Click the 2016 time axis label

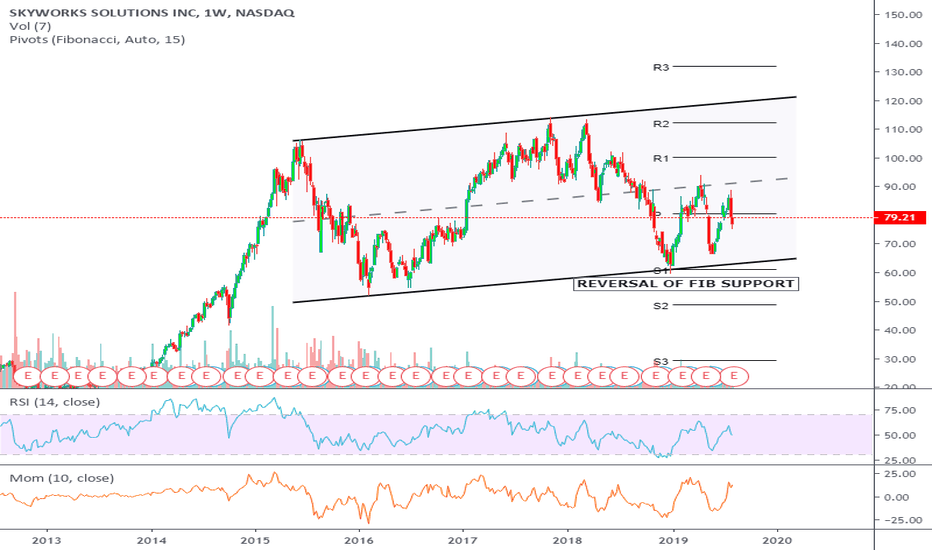pyautogui.click(x=359, y=540)
